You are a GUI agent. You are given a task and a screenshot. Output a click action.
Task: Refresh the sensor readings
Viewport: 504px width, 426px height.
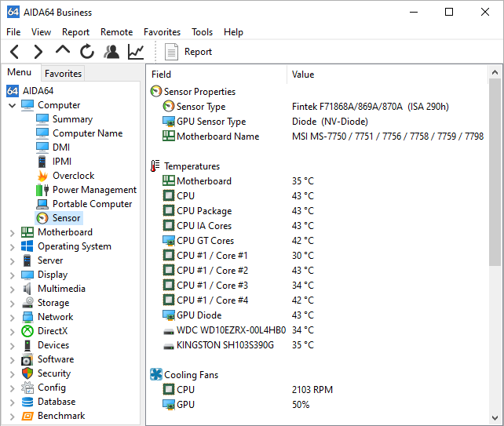tap(87, 52)
